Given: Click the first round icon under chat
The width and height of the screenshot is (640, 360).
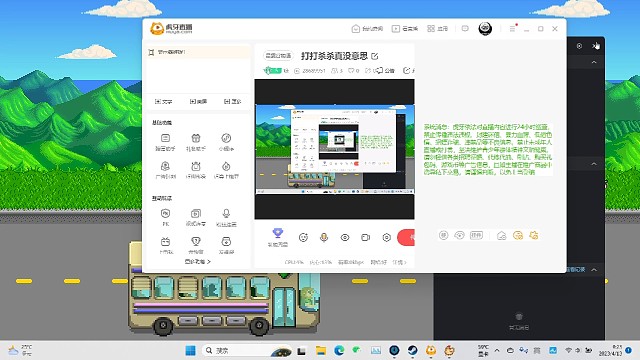Looking at the screenshot, I should [x=444, y=235].
